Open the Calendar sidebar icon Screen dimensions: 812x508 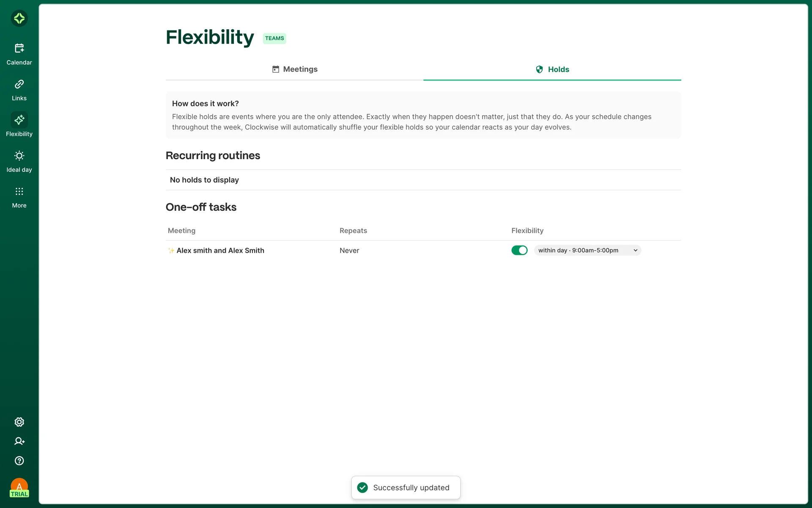coord(19,48)
